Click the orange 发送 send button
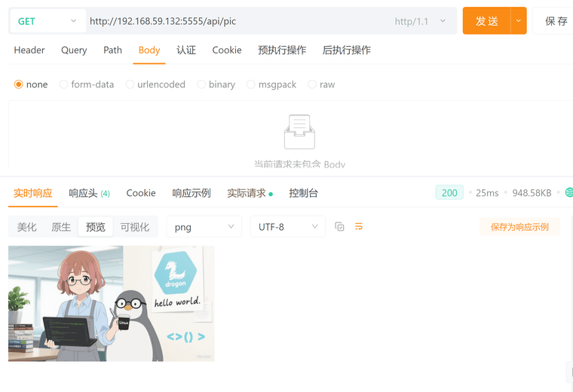 pyautogui.click(x=486, y=21)
